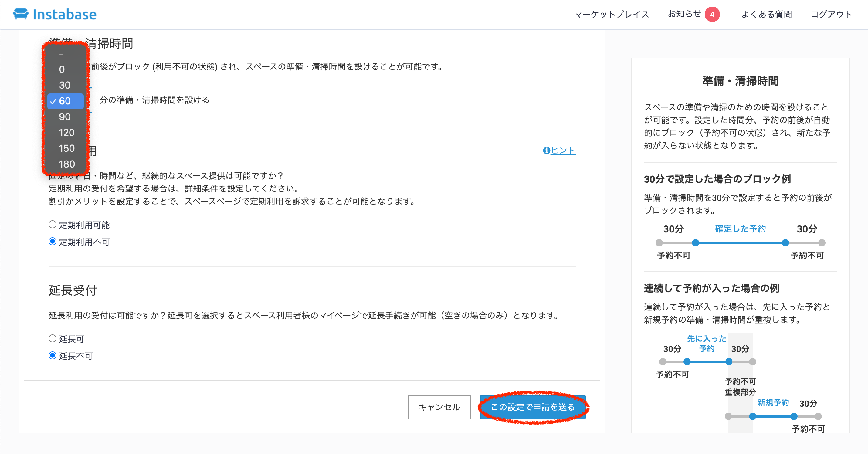
Task: Select 定期利用不可 radio button
Action: click(53, 241)
